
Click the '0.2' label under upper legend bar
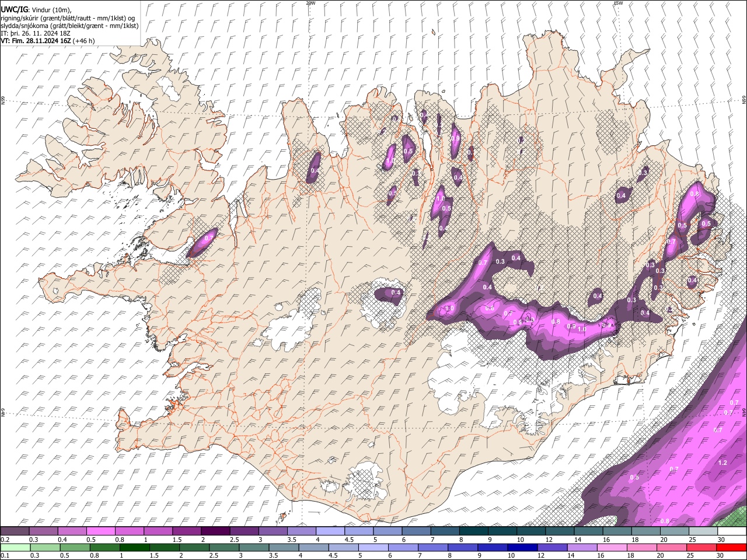tap(5, 540)
